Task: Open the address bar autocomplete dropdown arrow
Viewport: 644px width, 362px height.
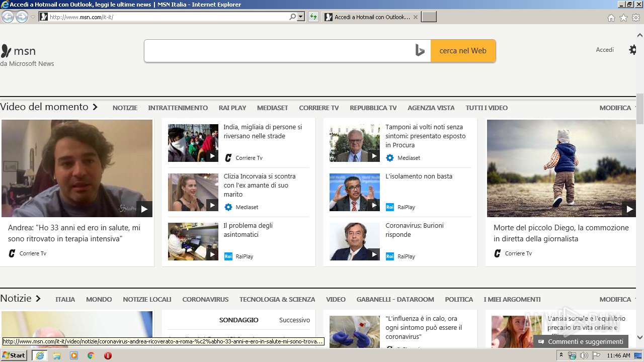Action: [x=301, y=17]
